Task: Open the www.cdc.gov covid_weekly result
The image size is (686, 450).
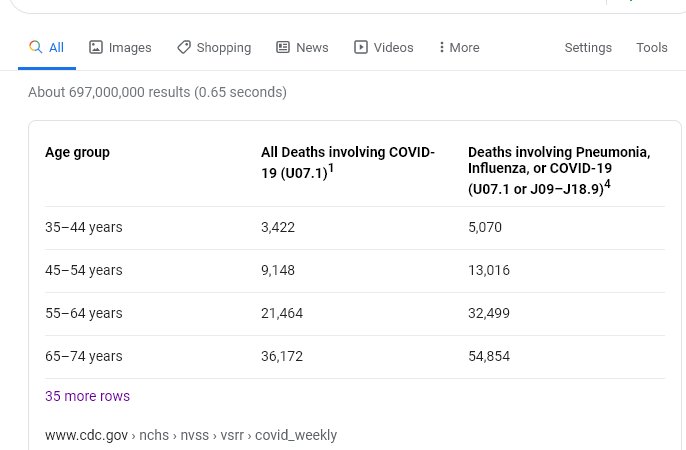Action: click(191, 435)
